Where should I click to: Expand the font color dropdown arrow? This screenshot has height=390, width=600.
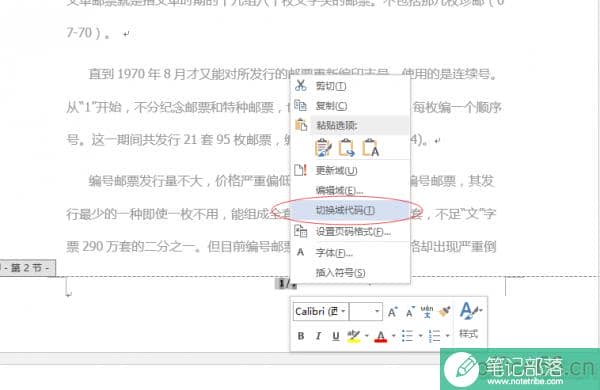click(x=393, y=336)
